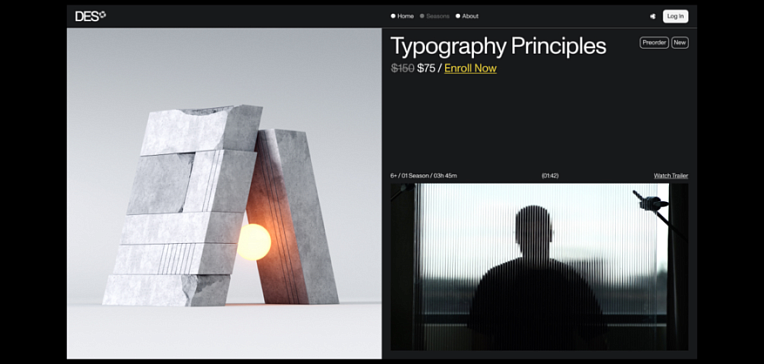Select the New tag badge
Screen dimensions: 764x364
click(x=680, y=43)
